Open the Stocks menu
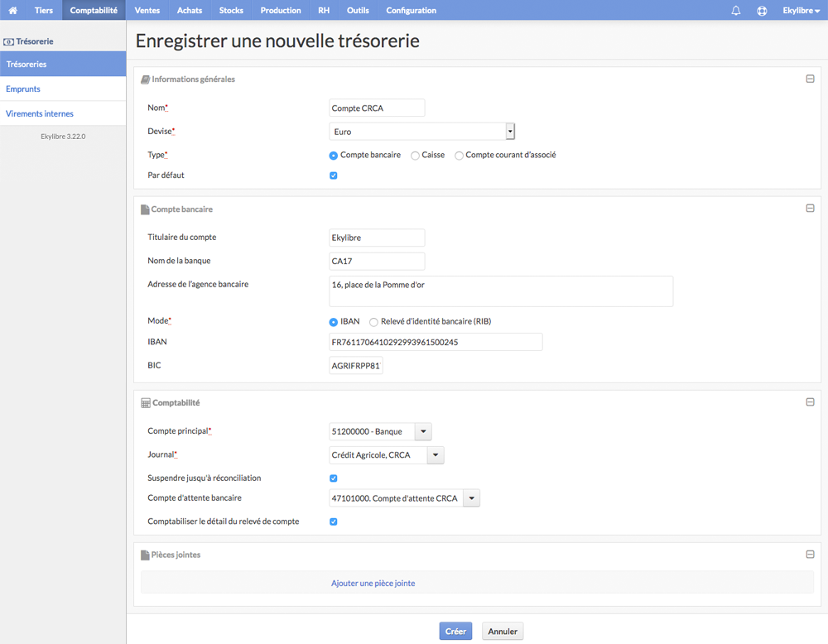828x644 pixels. tap(231, 10)
